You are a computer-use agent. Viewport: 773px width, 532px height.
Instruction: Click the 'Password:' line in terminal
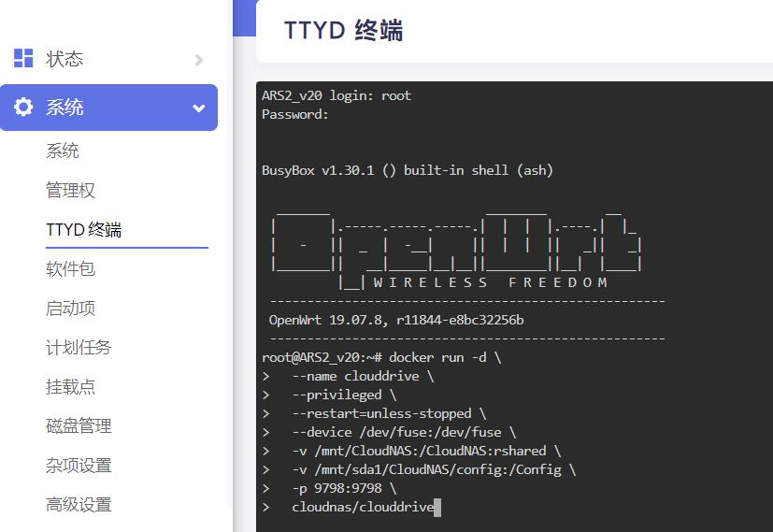[x=294, y=114]
